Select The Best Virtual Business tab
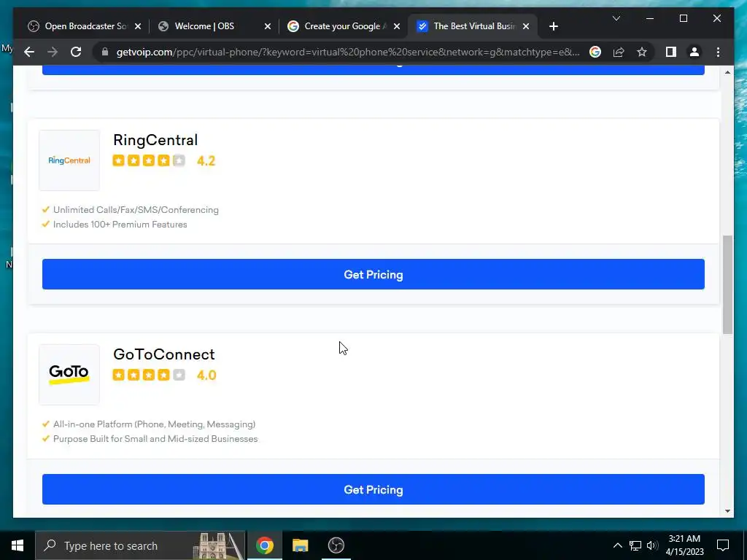The image size is (747, 560). tap(474, 26)
